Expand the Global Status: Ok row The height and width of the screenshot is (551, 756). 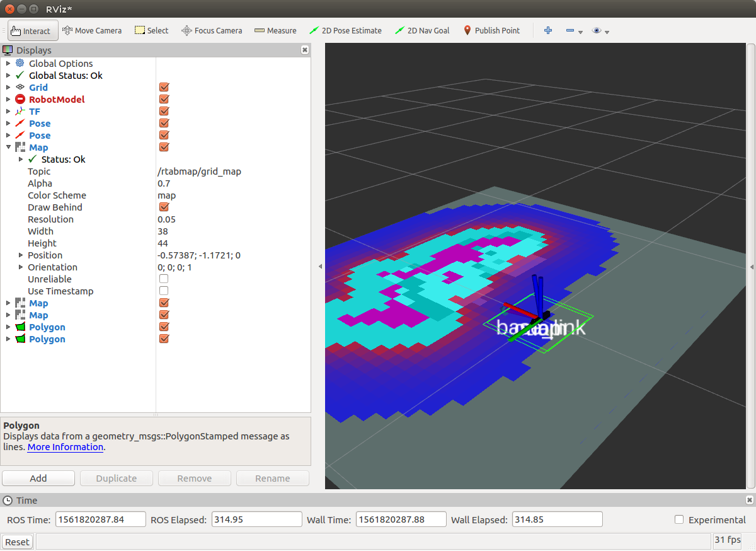pos(8,75)
